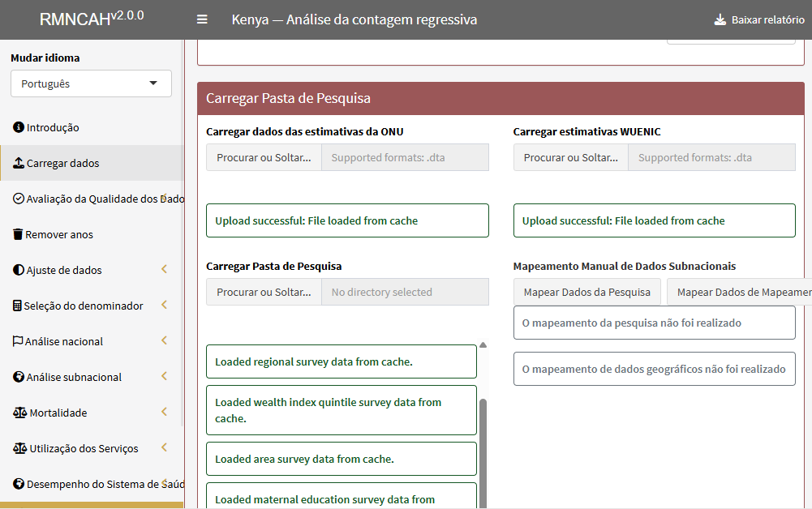This screenshot has height=509, width=812.
Task: Open the Português language dropdown
Action: tap(91, 83)
